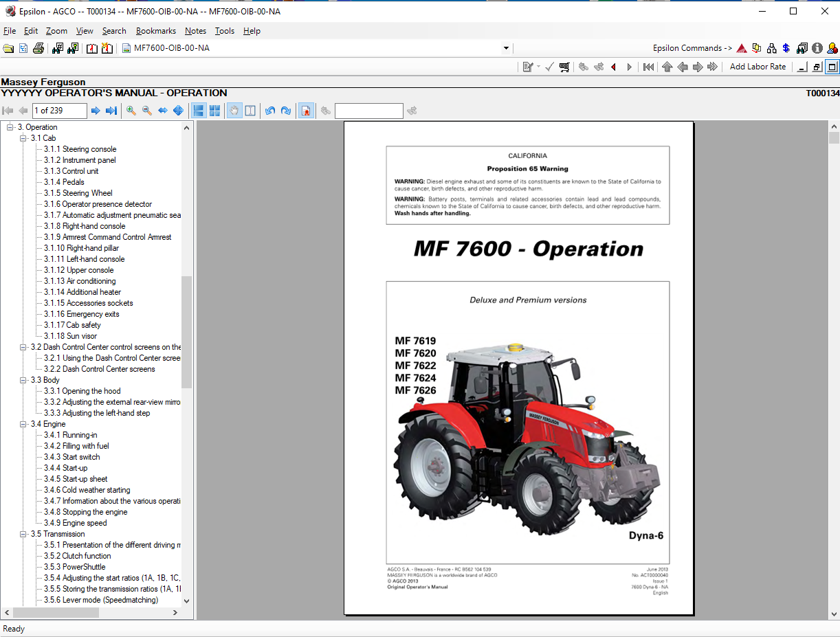Open the File menu
Screen dimensions: 840x637
tap(10, 31)
